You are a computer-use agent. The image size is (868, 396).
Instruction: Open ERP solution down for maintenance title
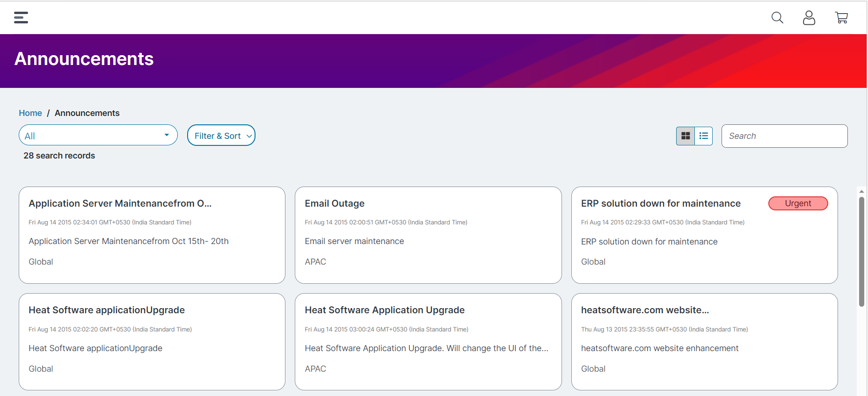(661, 203)
